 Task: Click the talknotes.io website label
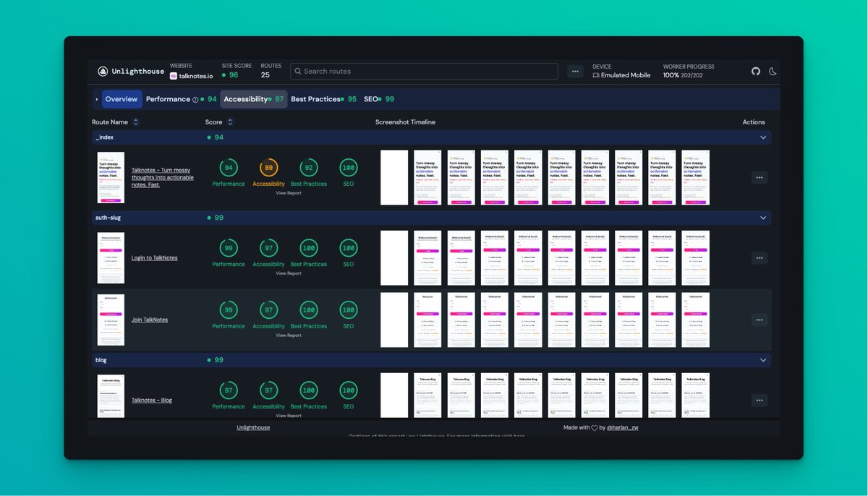196,76
